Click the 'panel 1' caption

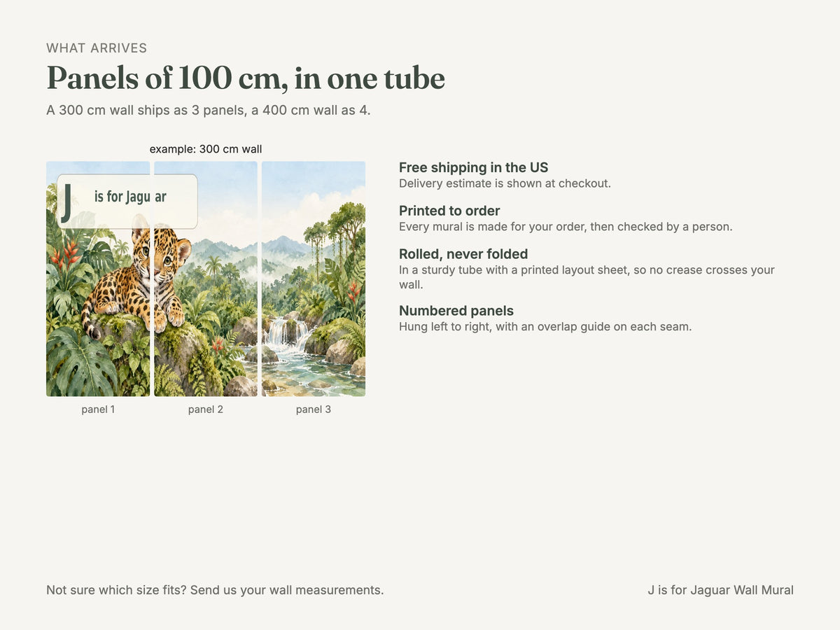coord(98,409)
